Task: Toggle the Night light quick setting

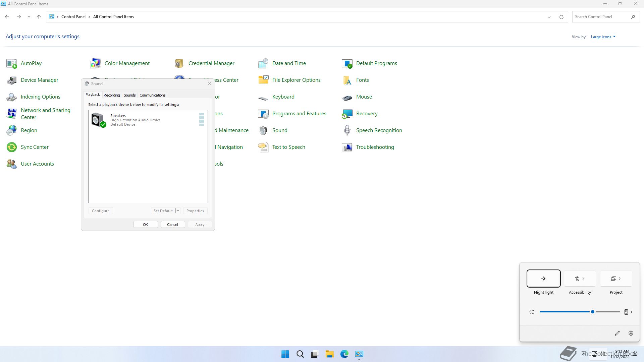Action: [x=543, y=279]
